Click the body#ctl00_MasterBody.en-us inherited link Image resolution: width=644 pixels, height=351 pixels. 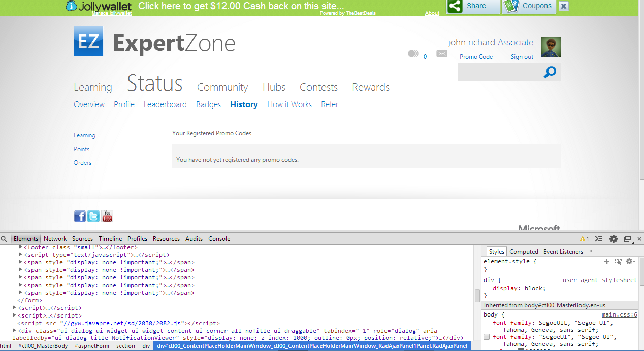click(x=565, y=305)
